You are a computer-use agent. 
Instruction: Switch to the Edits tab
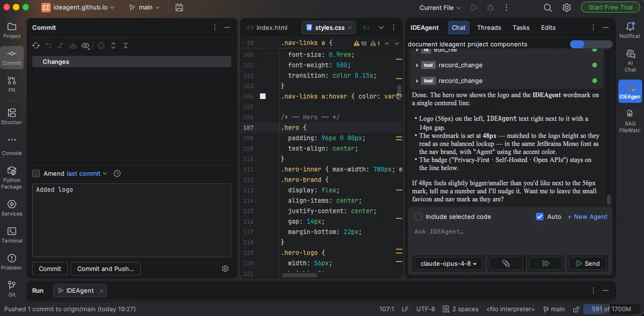548,27
